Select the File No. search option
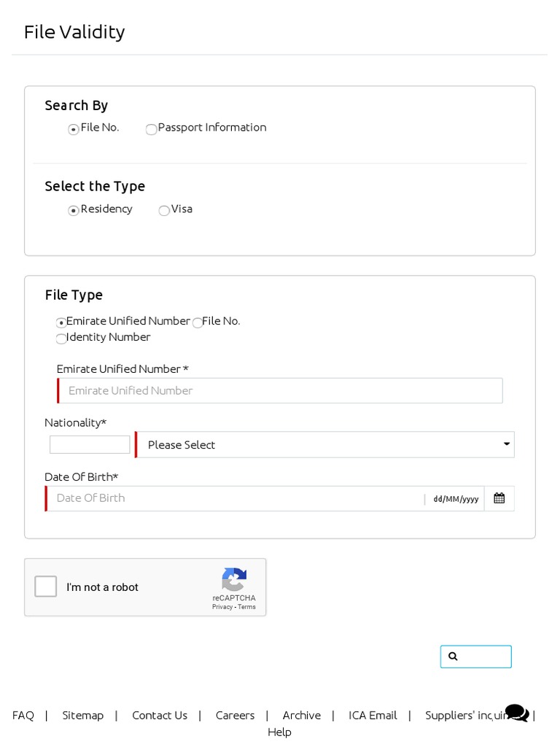 (x=74, y=130)
